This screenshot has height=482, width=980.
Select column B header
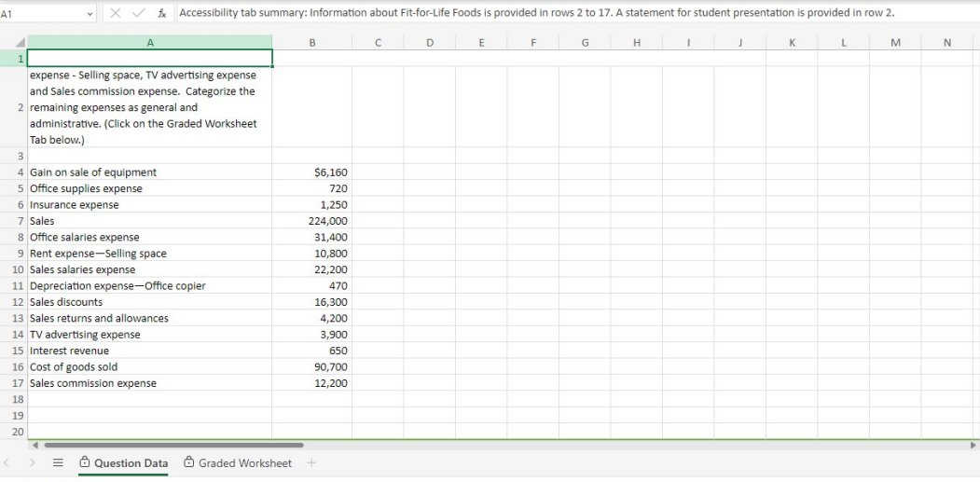pyautogui.click(x=311, y=43)
